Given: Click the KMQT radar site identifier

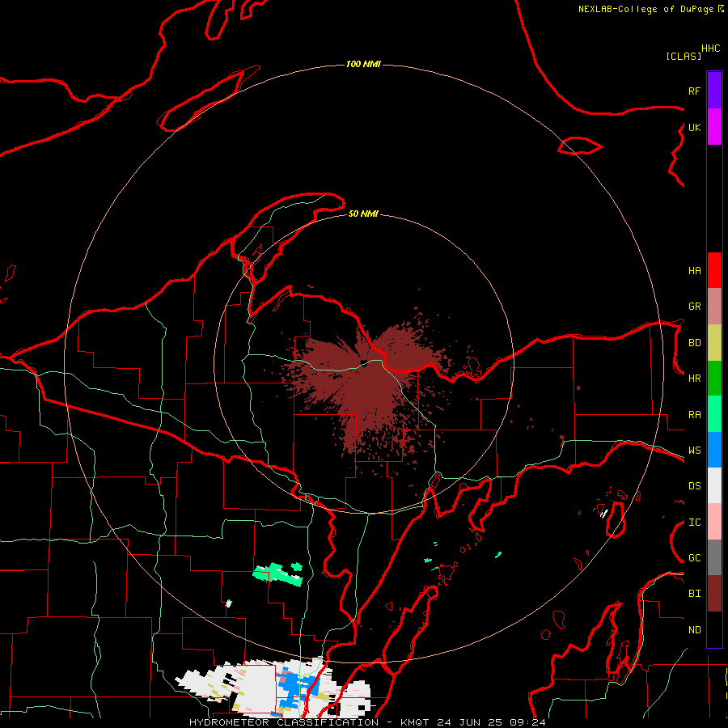Looking at the screenshot, I should pyautogui.click(x=415, y=722).
